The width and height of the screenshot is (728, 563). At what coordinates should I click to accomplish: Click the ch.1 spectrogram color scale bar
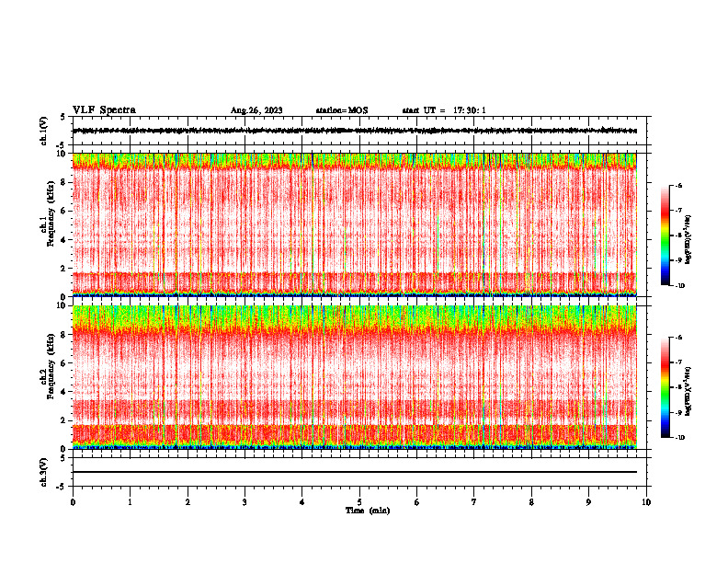[665, 236]
